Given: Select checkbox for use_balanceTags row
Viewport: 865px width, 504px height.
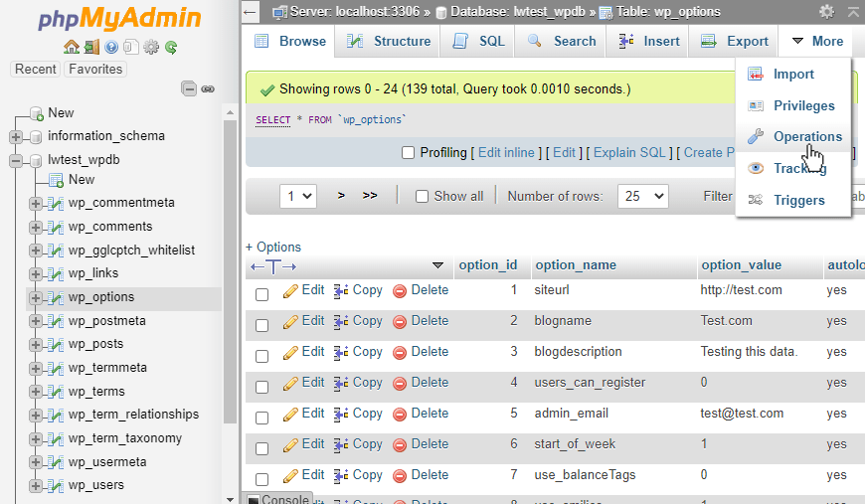Looking at the screenshot, I should click(262, 480).
